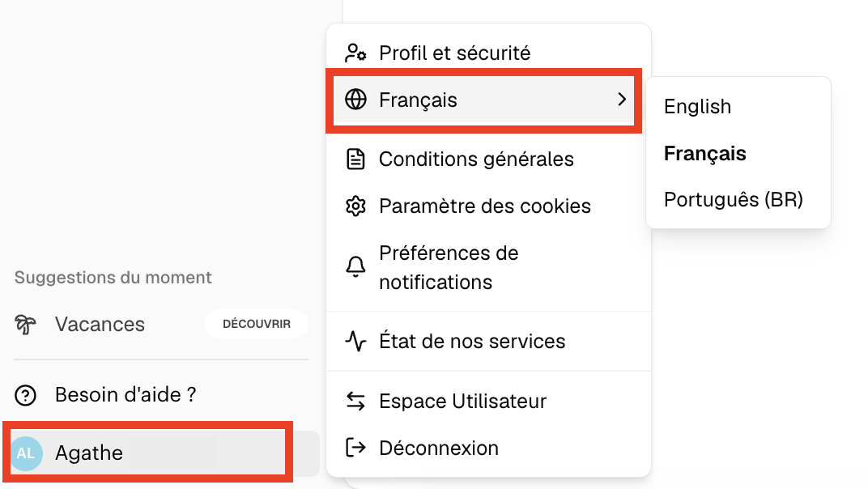Screen dimensions: 868x489
Task: Open the Vacances suggestion
Action: click(100, 325)
